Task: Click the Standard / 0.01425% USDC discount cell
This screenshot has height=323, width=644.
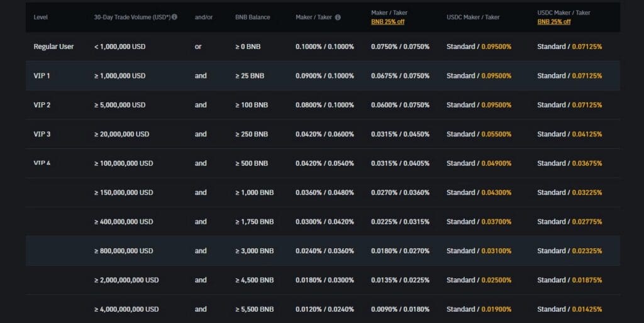Action: pyautogui.click(x=570, y=309)
